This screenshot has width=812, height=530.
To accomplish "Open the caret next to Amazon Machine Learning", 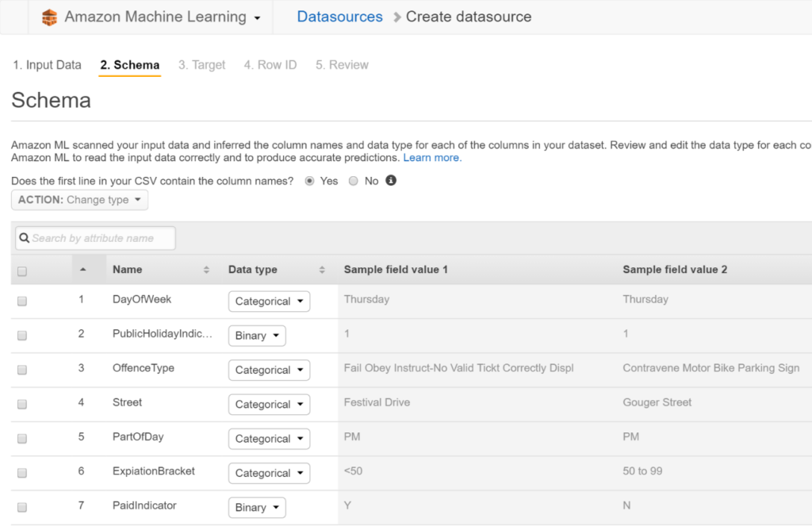I will pyautogui.click(x=256, y=17).
